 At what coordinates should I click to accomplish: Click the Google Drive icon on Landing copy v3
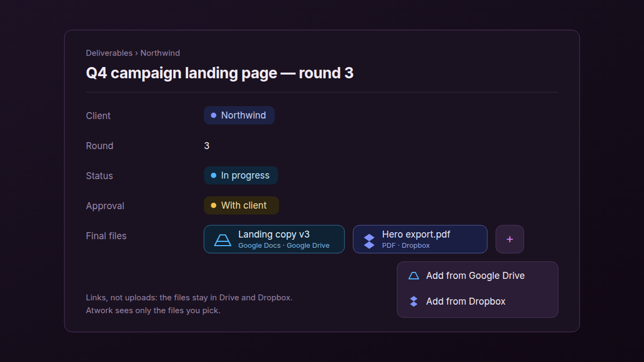(x=223, y=240)
